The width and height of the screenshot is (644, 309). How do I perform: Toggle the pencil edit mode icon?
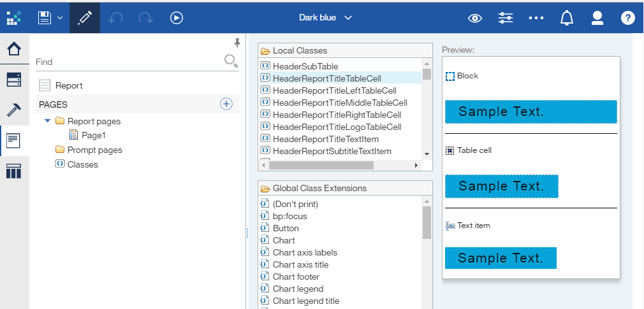[85, 18]
